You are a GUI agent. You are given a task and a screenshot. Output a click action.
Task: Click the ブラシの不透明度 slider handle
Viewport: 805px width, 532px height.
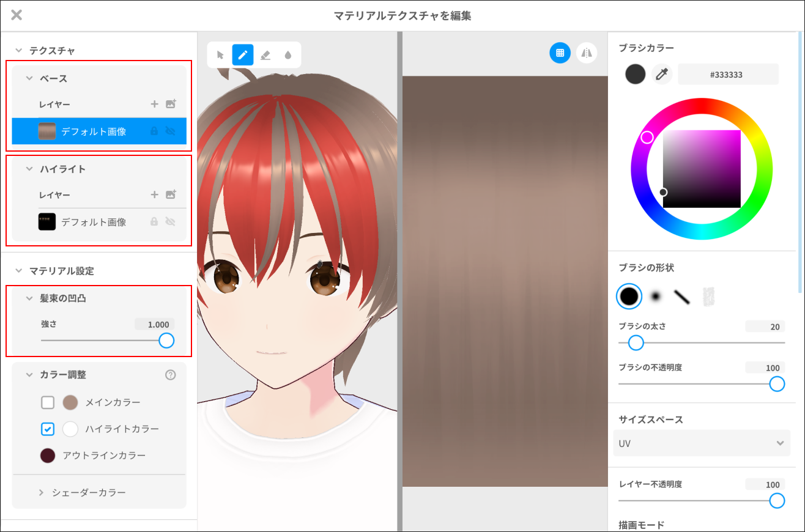point(777,383)
